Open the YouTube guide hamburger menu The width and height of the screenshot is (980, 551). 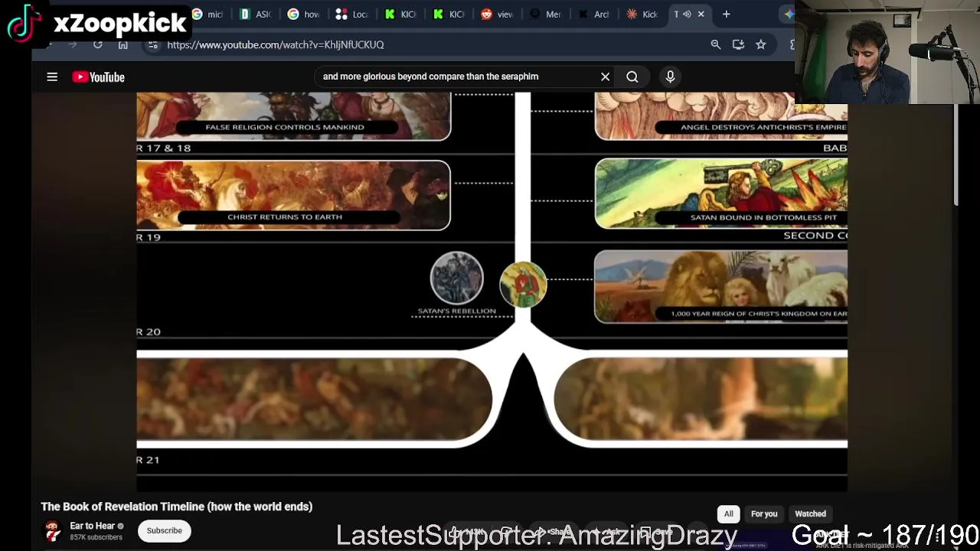52,77
